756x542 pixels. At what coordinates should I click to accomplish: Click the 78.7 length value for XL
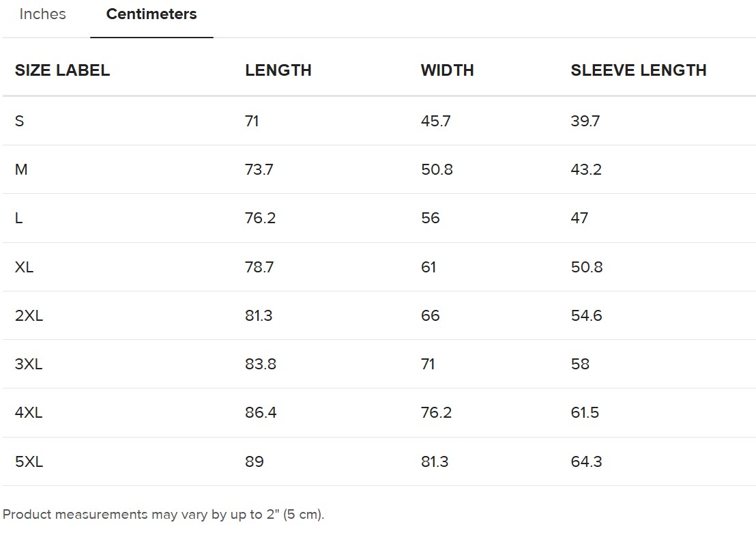click(259, 267)
